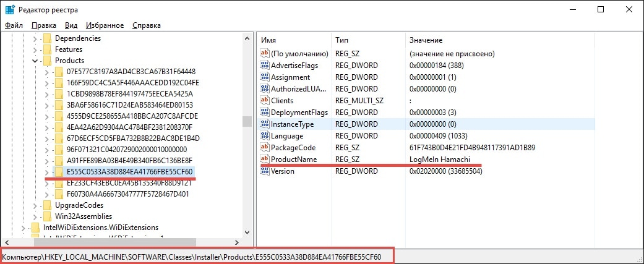Click folder icon of A91FFE89BA03B4E49B340FB6C136BE8F
Viewport: 644px width, 264px height.
tap(59, 161)
